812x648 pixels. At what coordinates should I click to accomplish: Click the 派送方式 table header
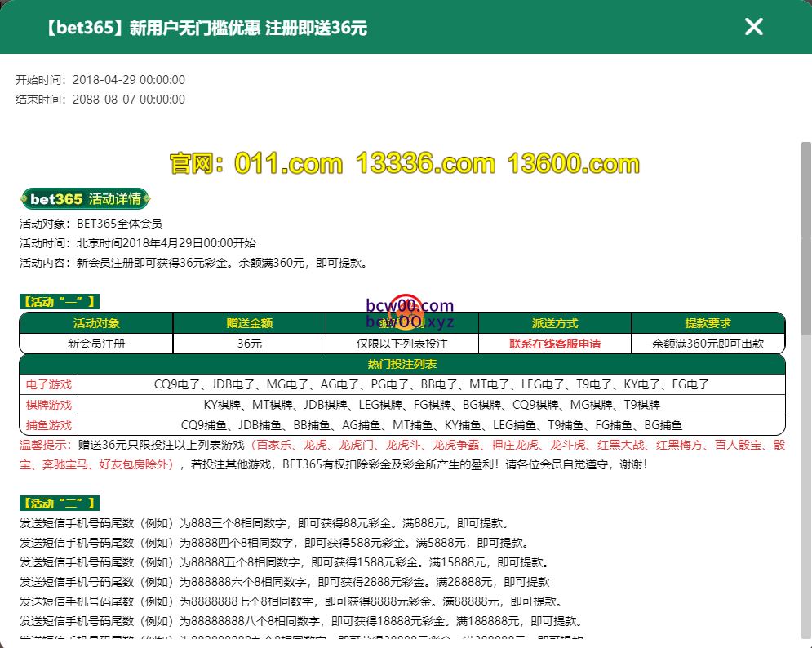pyautogui.click(x=555, y=323)
